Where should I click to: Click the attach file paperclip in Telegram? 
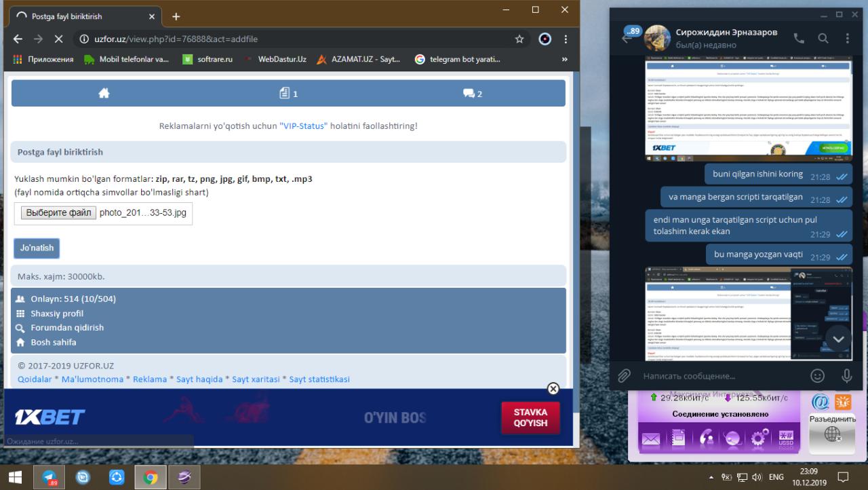(x=624, y=375)
